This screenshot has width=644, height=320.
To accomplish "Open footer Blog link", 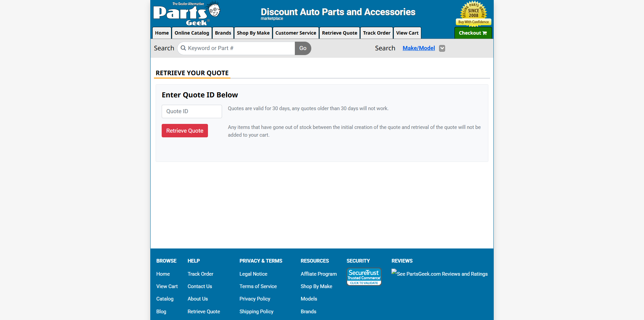I will pyautogui.click(x=161, y=312).
